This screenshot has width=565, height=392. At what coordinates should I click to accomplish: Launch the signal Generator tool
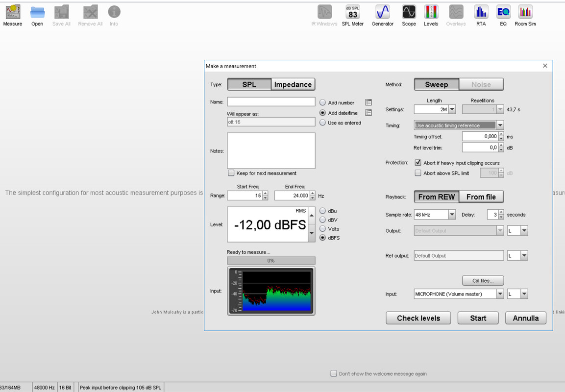pyautogui.click(x=382, y=16)
